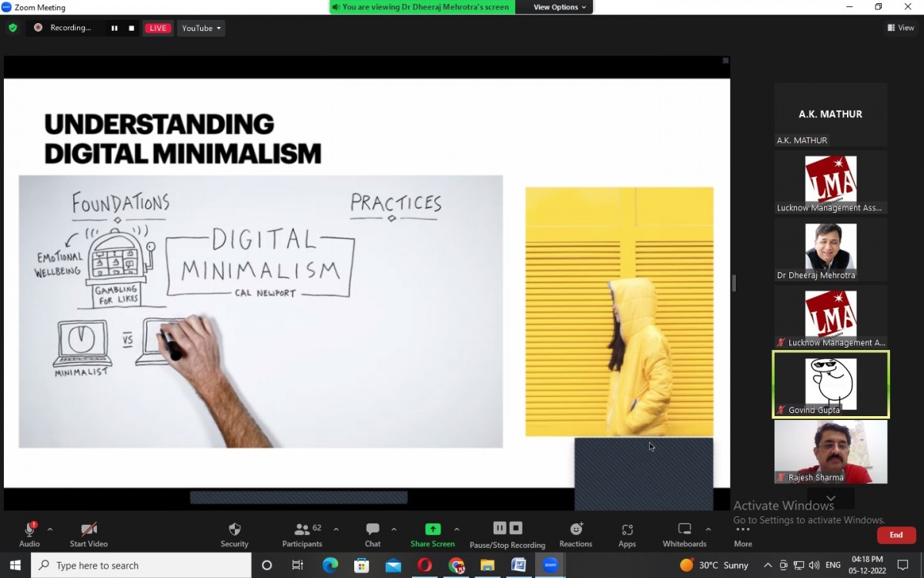Click the Digital Minimalism whiteboard video
This screenshot has height=578, width=924.
point(260,311)
